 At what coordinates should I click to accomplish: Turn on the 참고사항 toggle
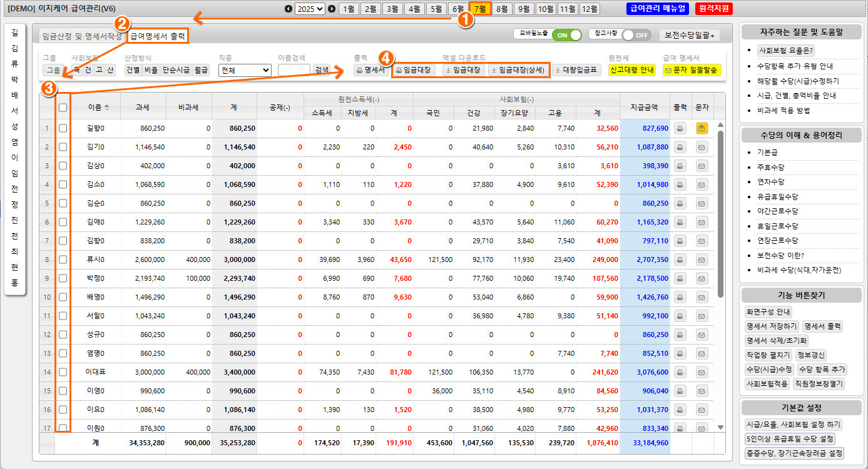coord(636,35)
